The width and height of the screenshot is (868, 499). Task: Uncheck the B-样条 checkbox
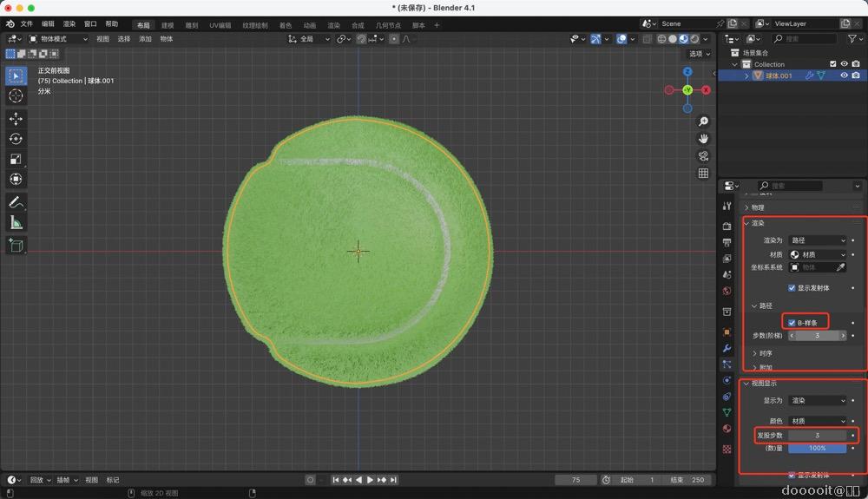pyautogui.click(x=792, y=322)
